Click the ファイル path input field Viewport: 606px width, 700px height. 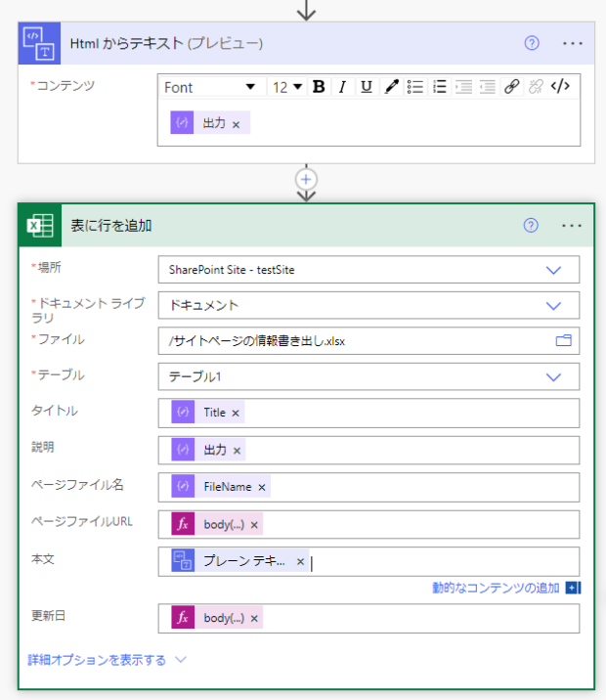click(x=368, y=341)
